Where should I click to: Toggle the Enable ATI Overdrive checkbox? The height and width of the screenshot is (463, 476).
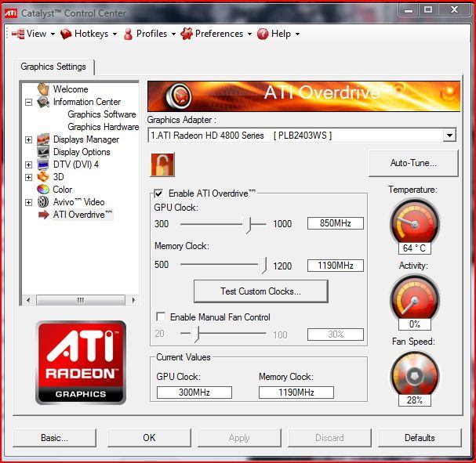coord(158,194)
